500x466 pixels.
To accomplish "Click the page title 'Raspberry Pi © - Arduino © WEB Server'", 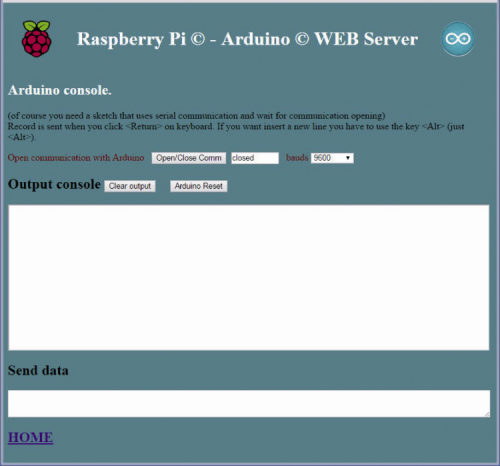I will (247, 39).
